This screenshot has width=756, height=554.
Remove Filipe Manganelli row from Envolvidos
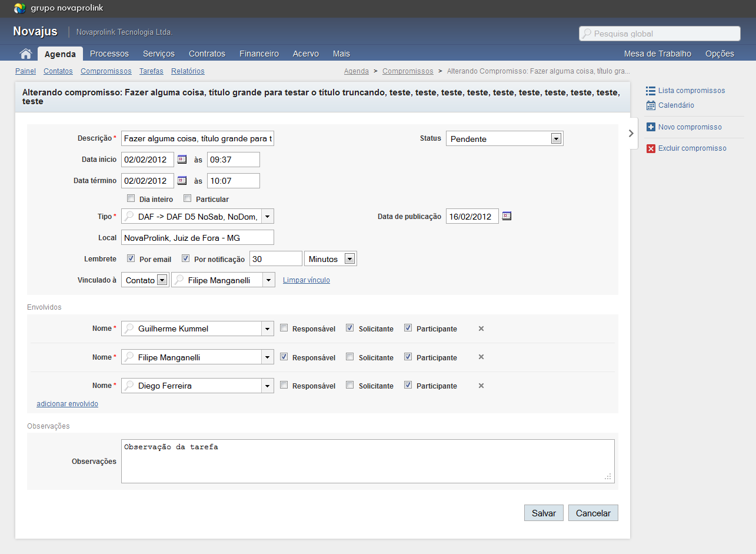(x=481, y=357)
